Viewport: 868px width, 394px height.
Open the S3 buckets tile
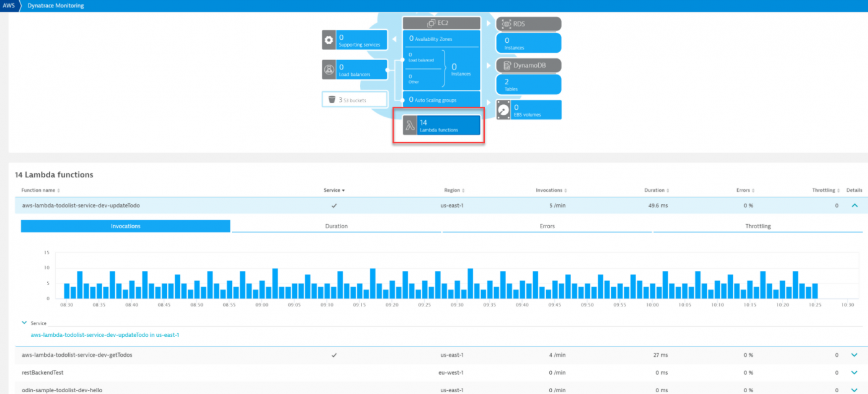click(354, 99)
